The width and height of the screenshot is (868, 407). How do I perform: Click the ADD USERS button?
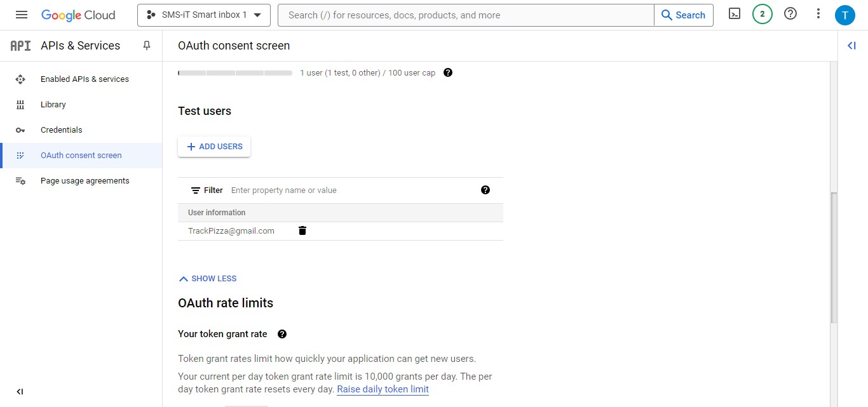[214, 146]
